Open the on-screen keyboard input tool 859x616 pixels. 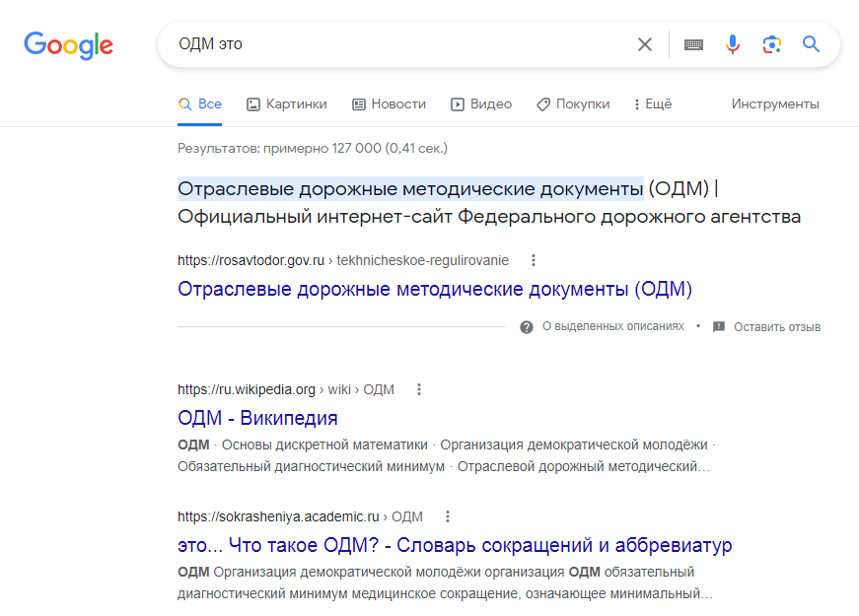(x=693, y=44)
